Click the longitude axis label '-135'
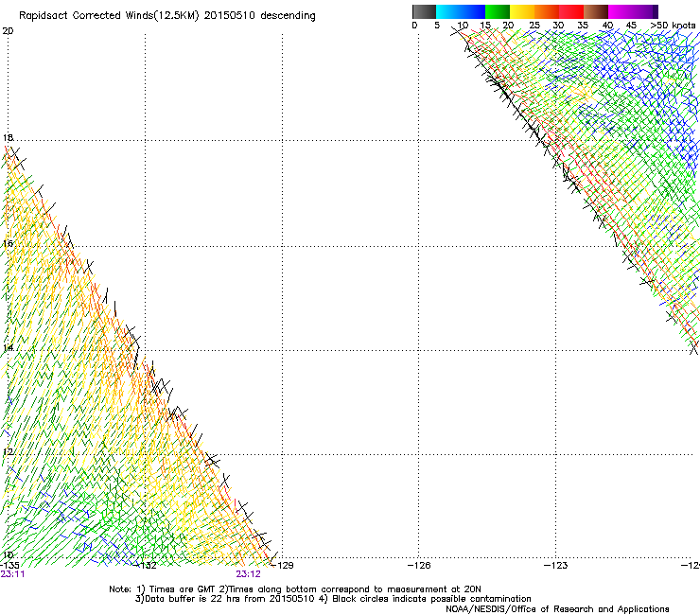Viewport: 700px width, 615px height. pyautogui.click(x=9, y=565)
